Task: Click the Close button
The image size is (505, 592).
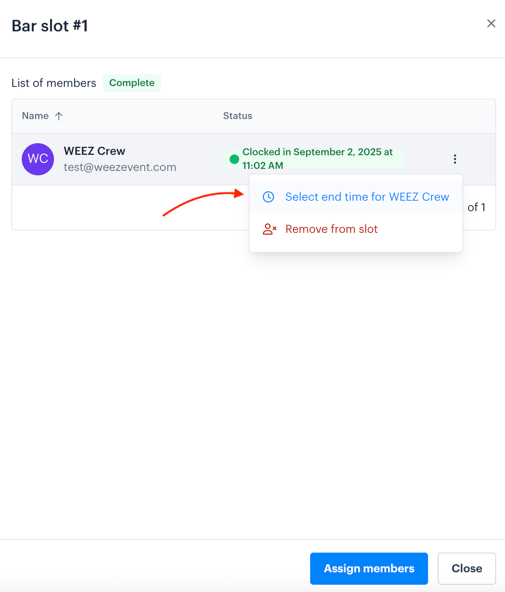Action: click(467, 568)
